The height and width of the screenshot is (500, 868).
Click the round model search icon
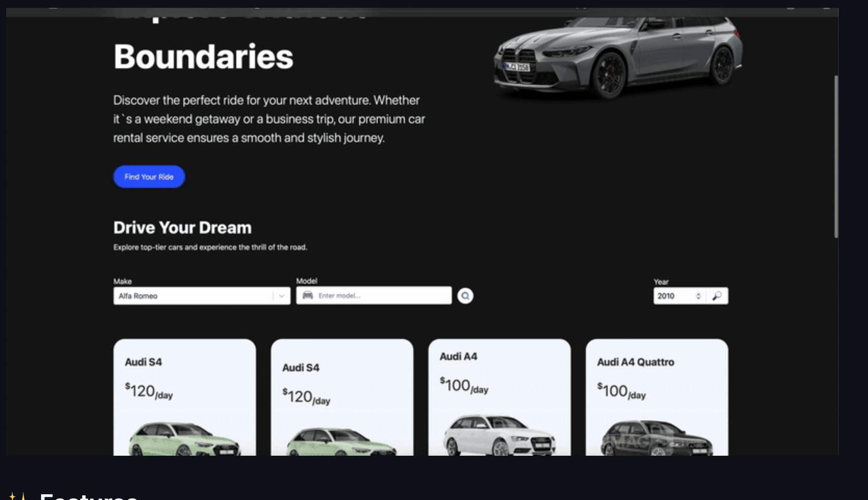pos(465,296)
